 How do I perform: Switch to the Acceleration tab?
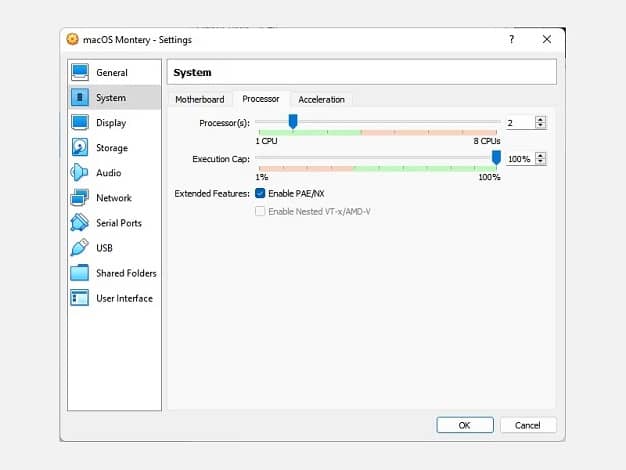coord(321,99)
